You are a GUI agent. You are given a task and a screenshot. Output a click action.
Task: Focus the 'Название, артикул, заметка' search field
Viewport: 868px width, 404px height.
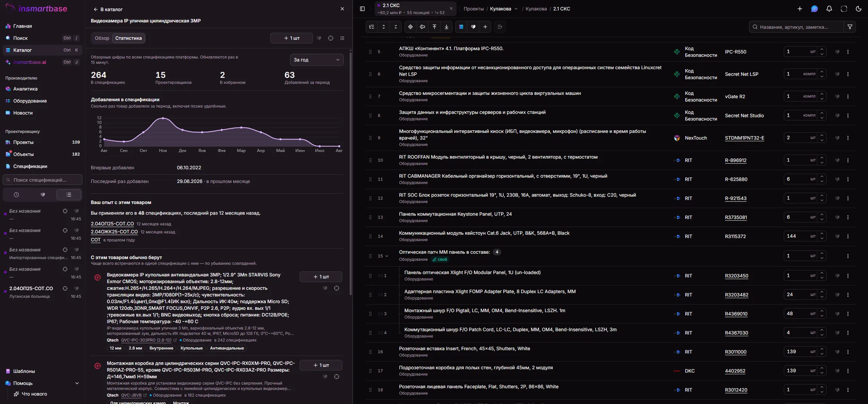(796, 27)
